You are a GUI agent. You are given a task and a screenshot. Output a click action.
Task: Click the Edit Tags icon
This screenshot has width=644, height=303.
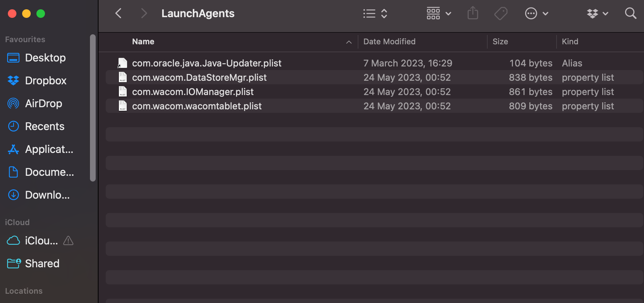point(500,14)
